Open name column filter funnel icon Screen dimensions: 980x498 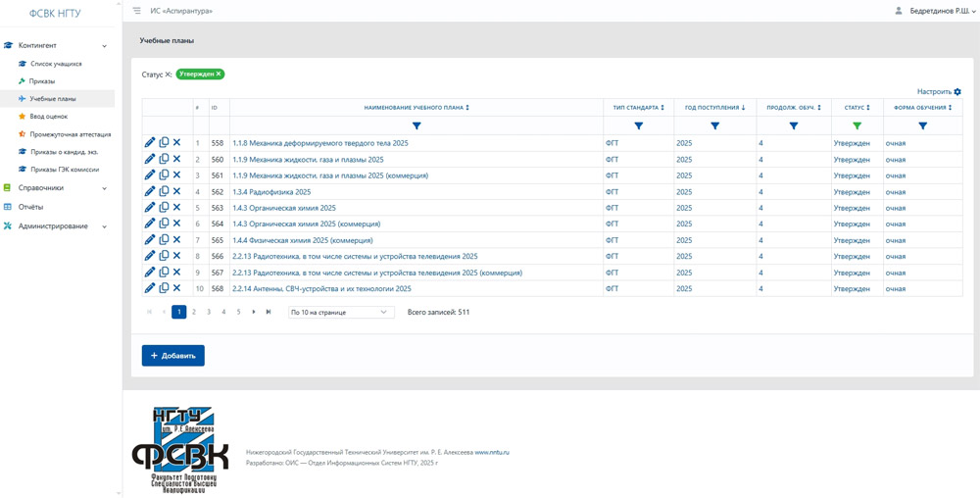pos(416,126)
